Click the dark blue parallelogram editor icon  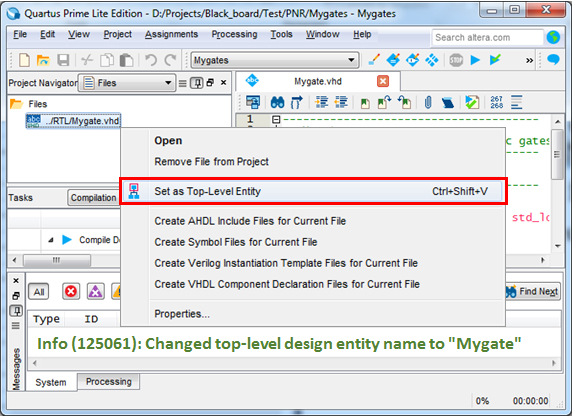pos(448,103)
